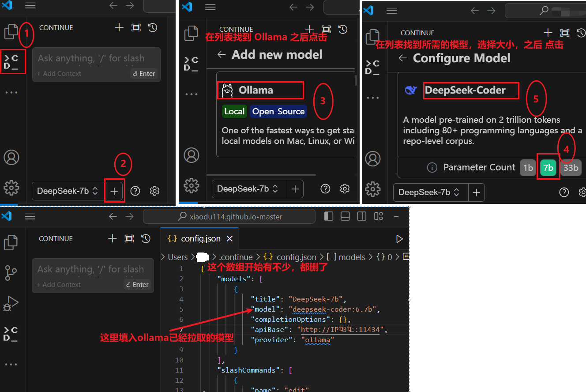The height and width of the screenshot is (392, 586).
Task: Open help icon in top-left window
Action: tap(135, 191)
